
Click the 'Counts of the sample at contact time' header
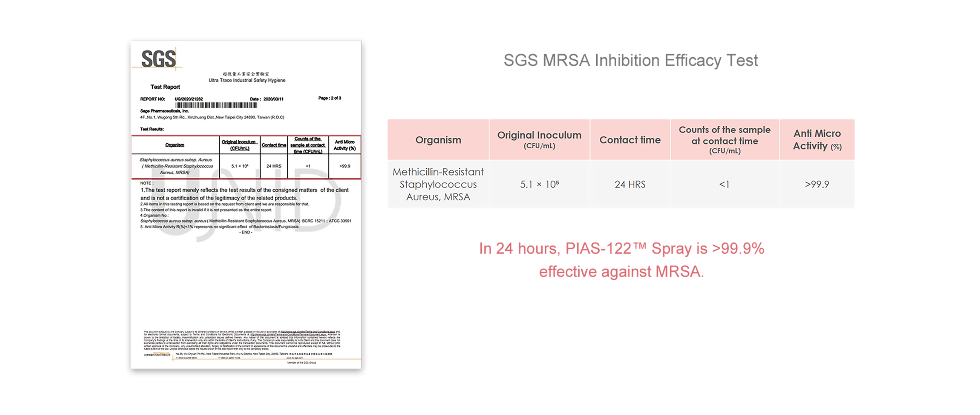coord(725,140)
